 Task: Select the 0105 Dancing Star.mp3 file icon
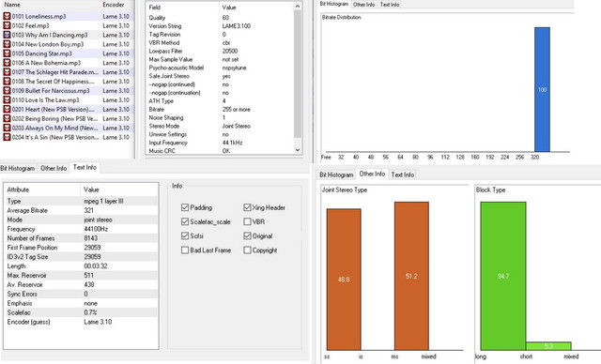(7, 53)
